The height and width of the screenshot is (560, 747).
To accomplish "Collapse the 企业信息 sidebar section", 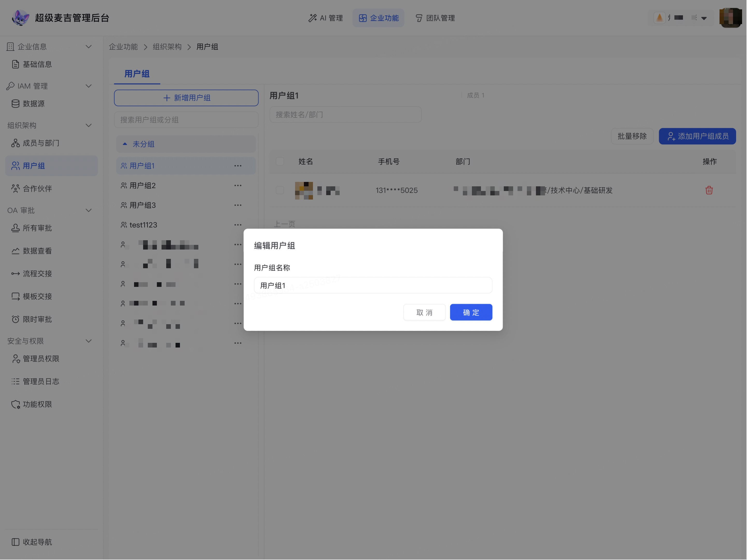I will tap(88, 47).
